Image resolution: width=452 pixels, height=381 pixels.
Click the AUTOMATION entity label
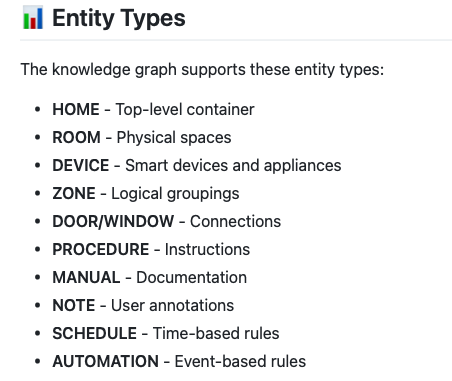click(105, 362)
